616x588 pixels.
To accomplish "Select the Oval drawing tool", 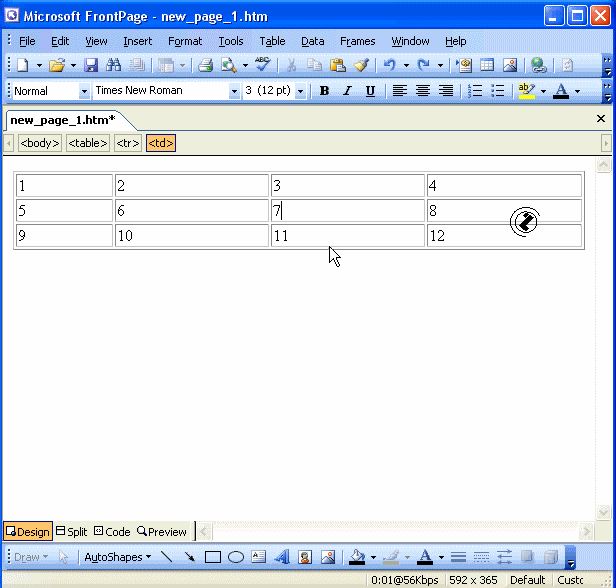I will 236,557.
